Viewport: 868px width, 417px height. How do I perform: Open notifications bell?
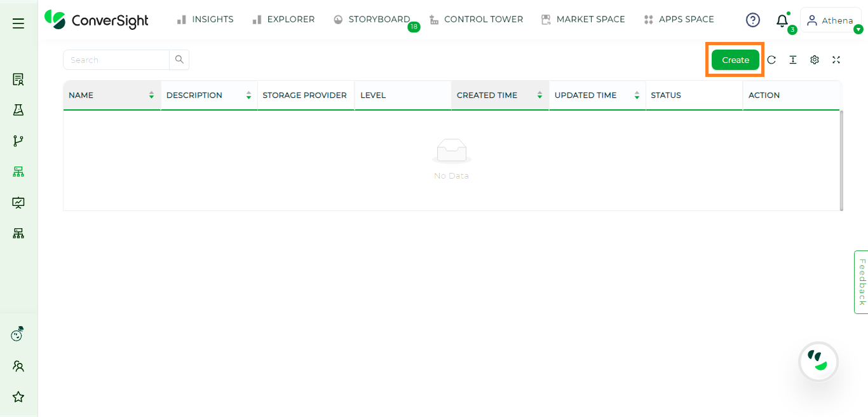click(x=782, y=21)
